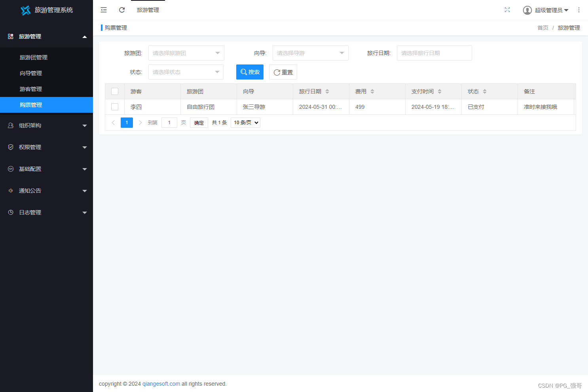This screenshot has height=392, width=588.
Task: Click the 旅游管理 sidebar grid icon
Action: [11, 36]
